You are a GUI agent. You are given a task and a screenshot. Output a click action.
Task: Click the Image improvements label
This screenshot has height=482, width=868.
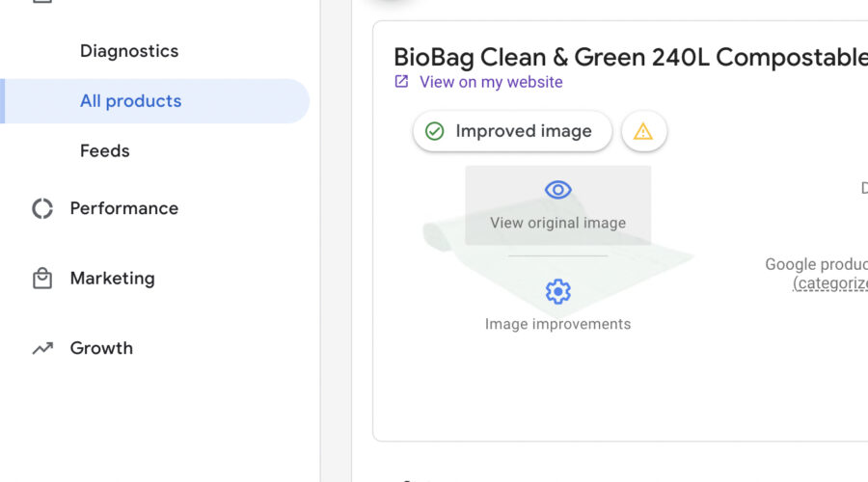557,324
